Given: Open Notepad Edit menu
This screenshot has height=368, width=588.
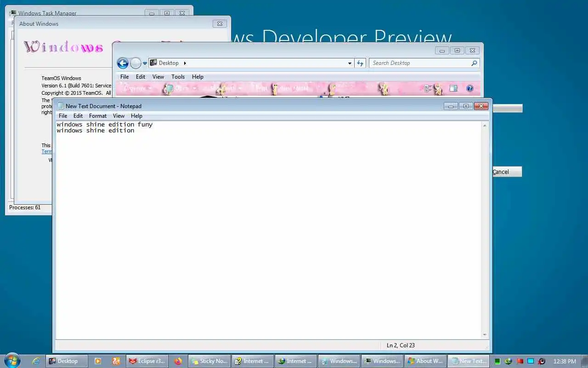Looking at the screenshot, I should pyautogui.click(x=78, y=116).
